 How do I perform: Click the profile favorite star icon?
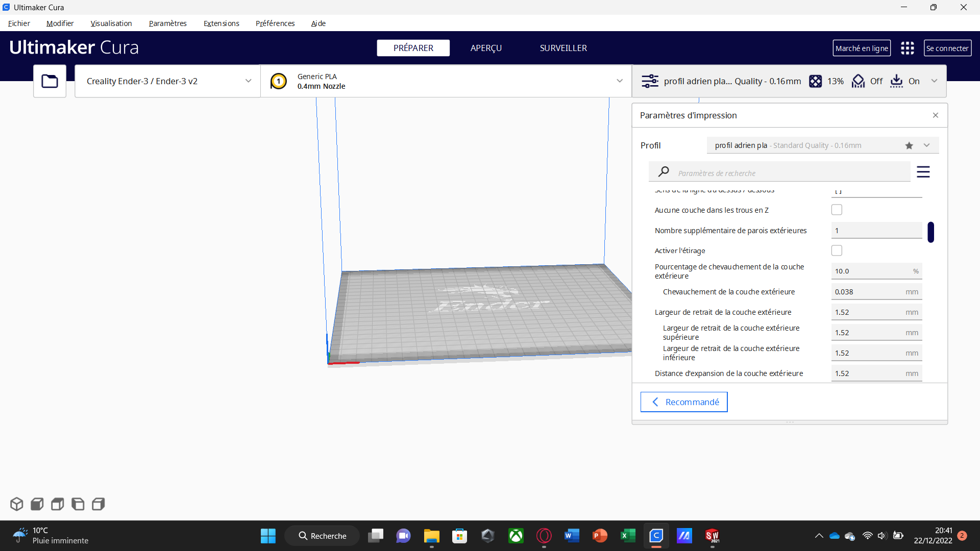click(x=909, y=145)
